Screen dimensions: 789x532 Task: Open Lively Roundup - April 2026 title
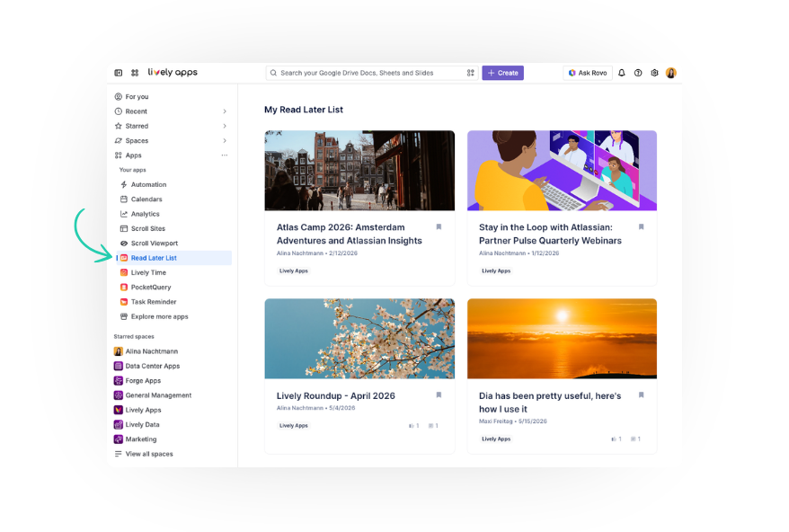(335, 396)
